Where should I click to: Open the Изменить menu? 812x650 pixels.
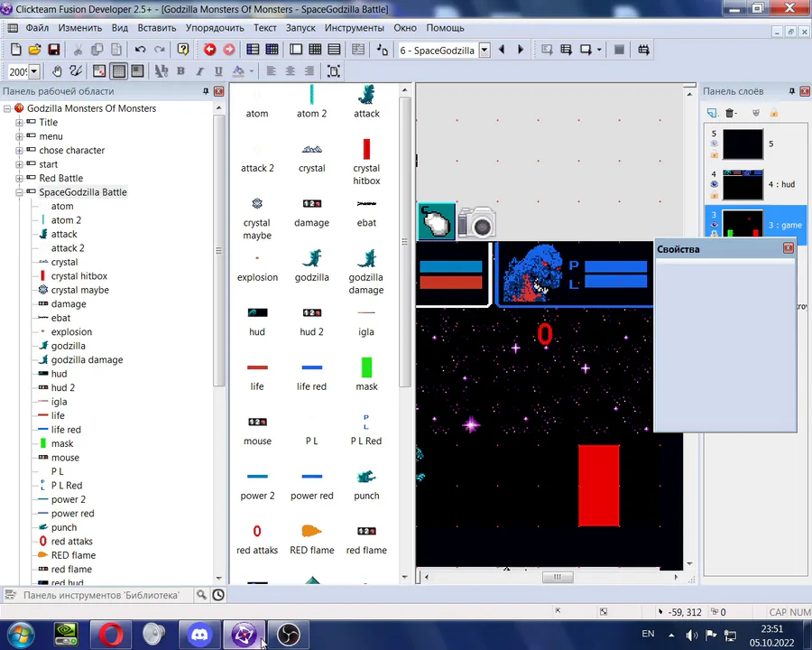[79, 28]
